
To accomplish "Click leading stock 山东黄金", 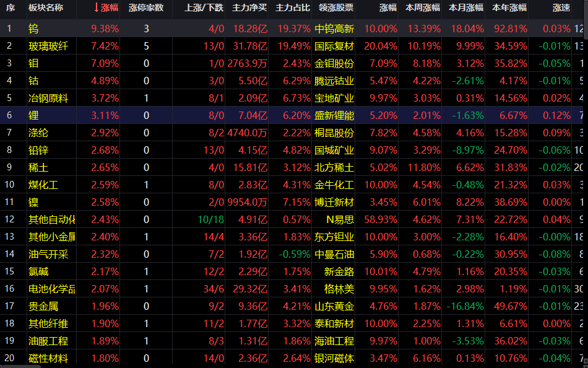I will [334, 306].
